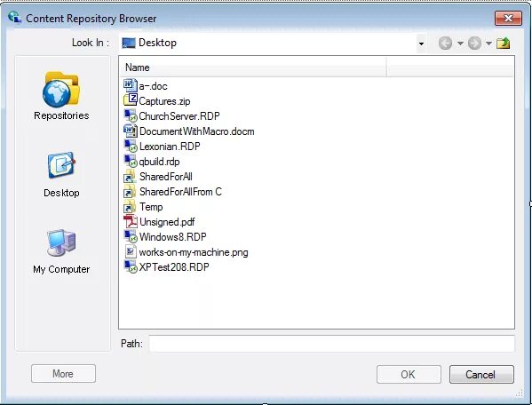Click the SharedForAll shortcut folder icon
The image size is (532, 405).
point(131,176)
